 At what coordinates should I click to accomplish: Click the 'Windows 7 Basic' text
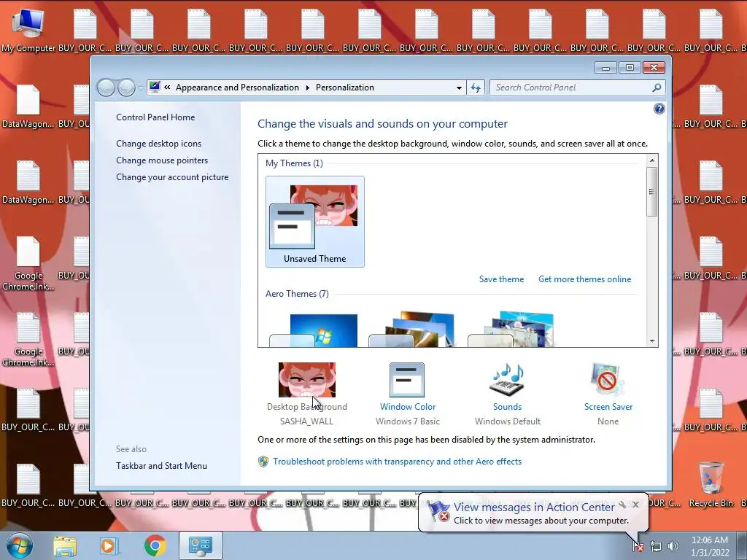407,421
